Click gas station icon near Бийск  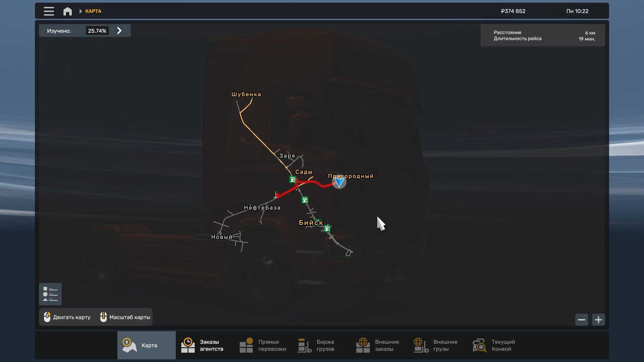[327, 229]
